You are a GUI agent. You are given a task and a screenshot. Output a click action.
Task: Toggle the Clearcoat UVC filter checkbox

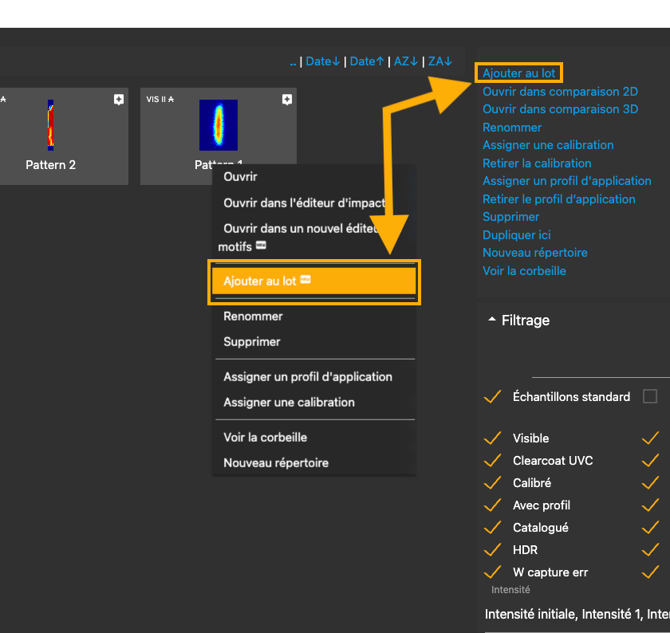coord(492,461)
